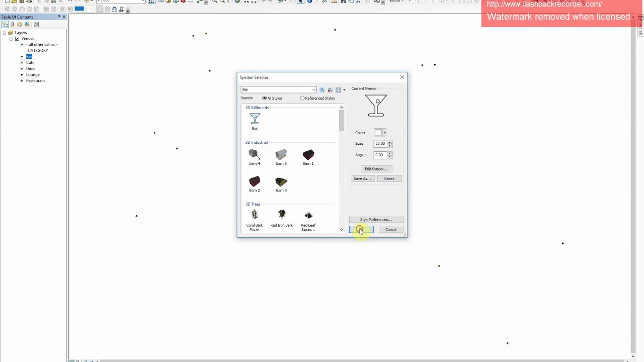Click Cancel in Symbol Selector
This screenshot has width=644, height=362.
pyautogui.click(x=391, y=229)
